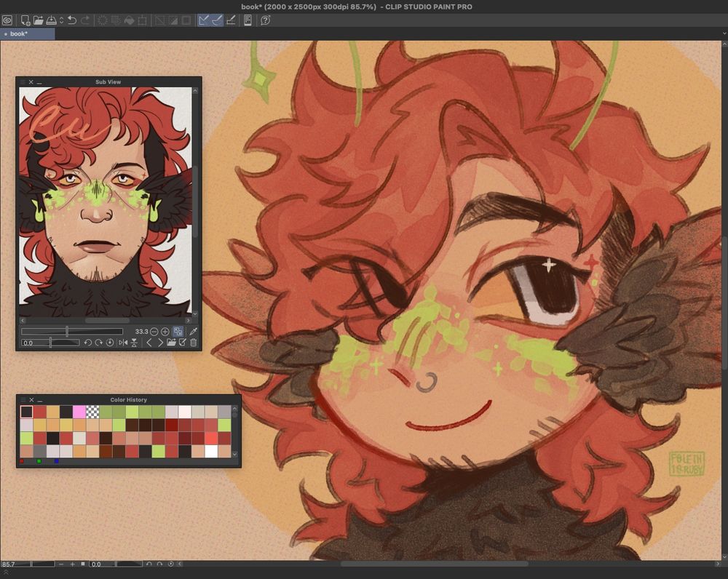Reset canvas rotation from status bar
The image size is (728, 579).
(171, 564)
